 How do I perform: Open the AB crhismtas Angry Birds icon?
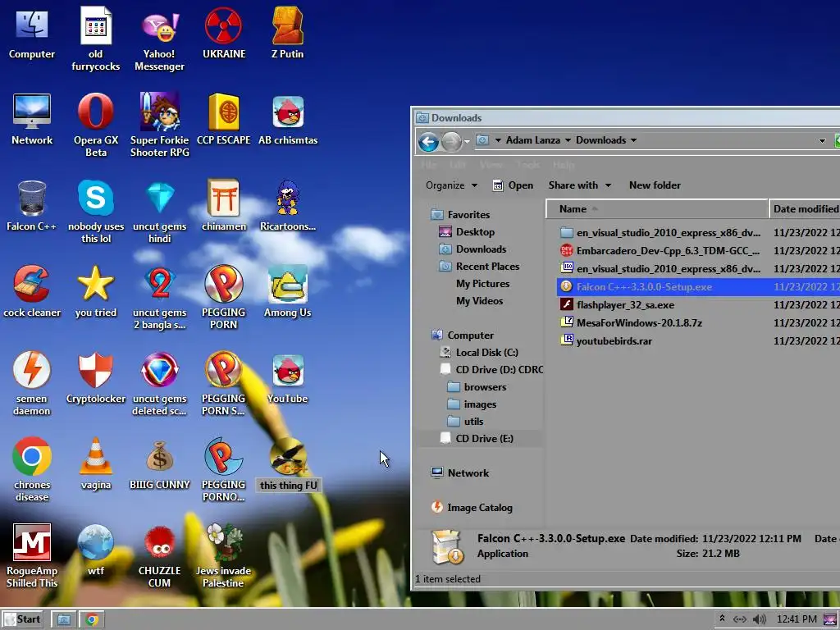coord(288,119)
